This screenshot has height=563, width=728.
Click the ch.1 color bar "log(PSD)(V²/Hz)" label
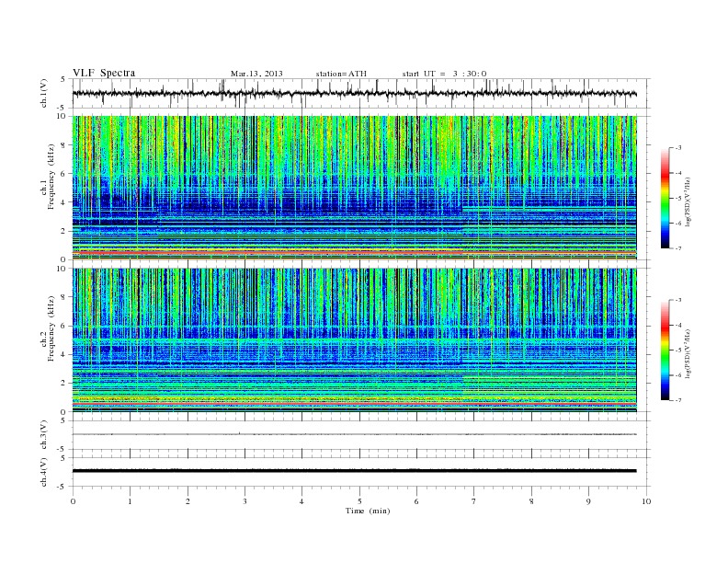688,201
